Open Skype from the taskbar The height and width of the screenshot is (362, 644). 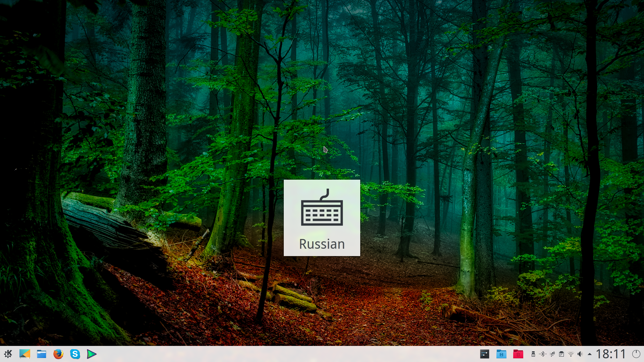75,354
